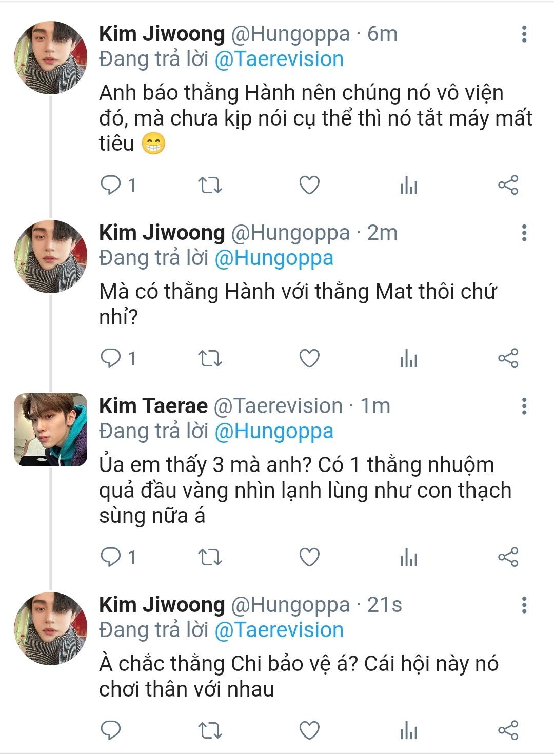Retweet the first Kim Jiwoong tweet
Image resolution: width=554 pixels, height=756 pixels.
(210, 185)
